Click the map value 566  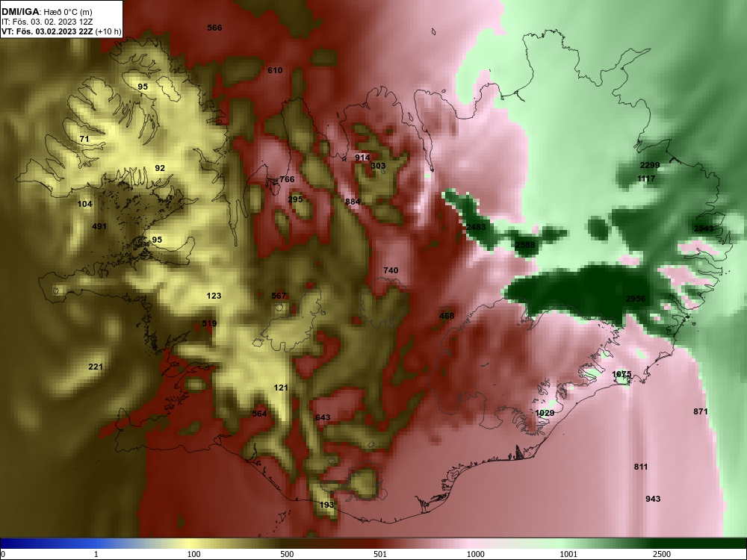[215, 28]
